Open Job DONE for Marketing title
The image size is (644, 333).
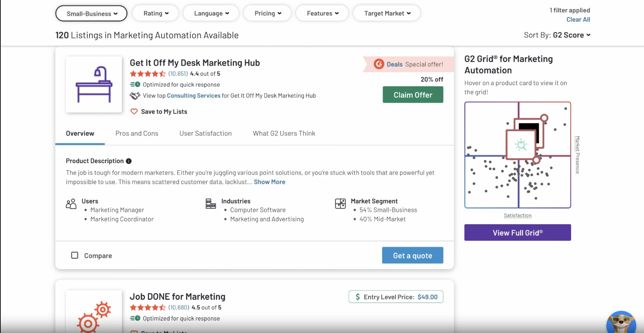point(178,296)
